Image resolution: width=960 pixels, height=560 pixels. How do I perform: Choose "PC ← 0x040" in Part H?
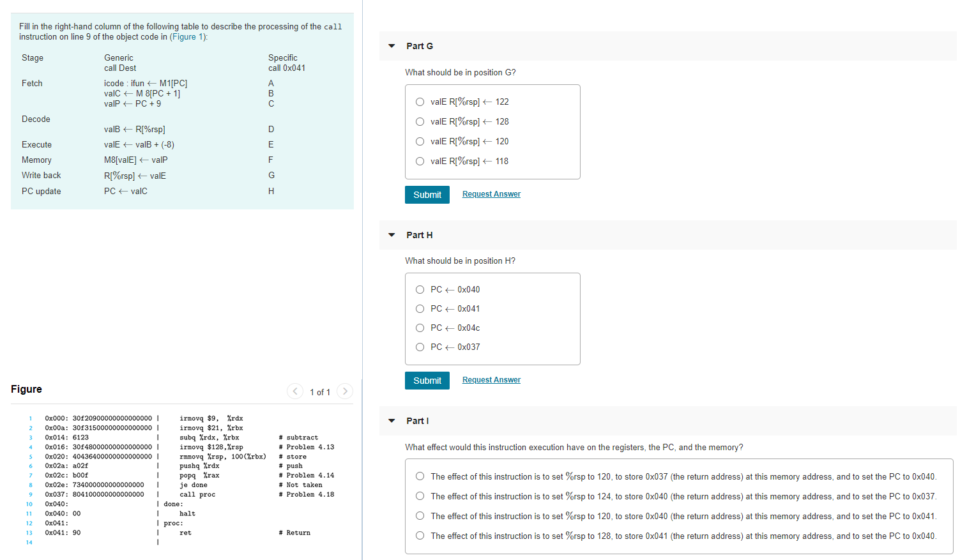[x=420, y=289]
